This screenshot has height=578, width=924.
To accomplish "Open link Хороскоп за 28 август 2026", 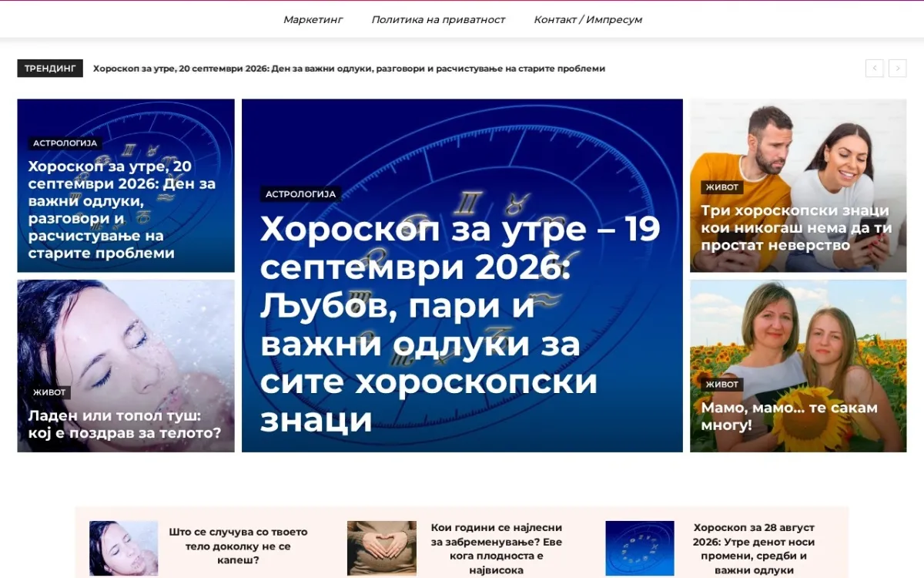I will click(x=754, y=549).
